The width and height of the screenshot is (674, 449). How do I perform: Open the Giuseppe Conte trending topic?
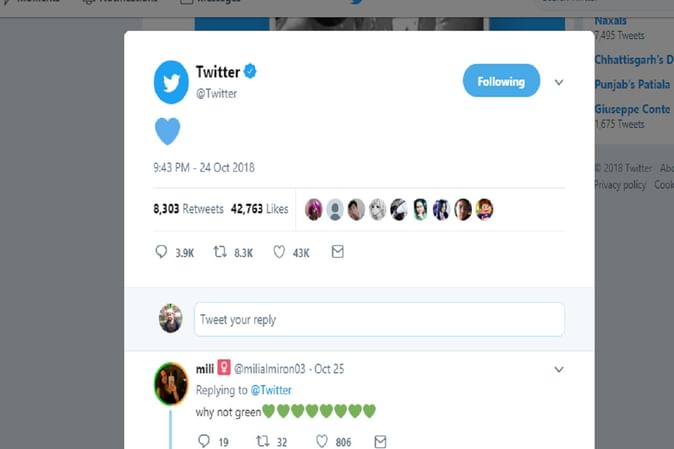pyautogui.click(x=632, y=109)
